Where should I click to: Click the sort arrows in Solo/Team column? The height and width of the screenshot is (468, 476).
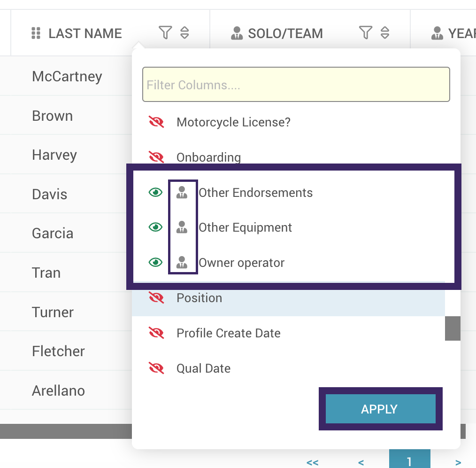coord(385,33)
